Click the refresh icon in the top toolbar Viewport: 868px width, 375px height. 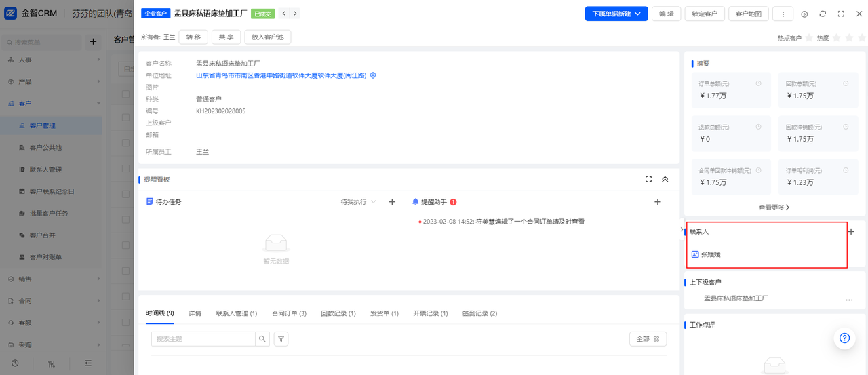click(x=823, y=14)
